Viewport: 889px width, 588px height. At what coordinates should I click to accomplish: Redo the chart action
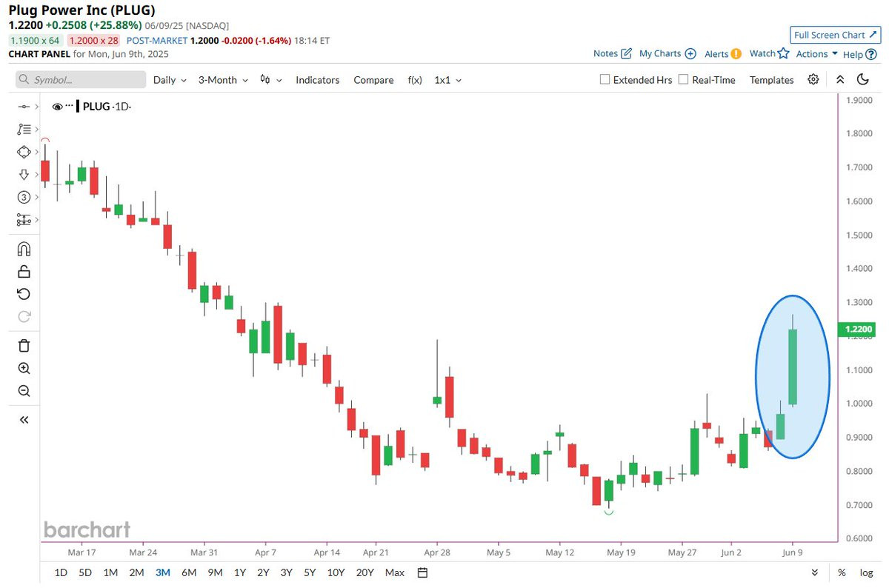(24, 316)
